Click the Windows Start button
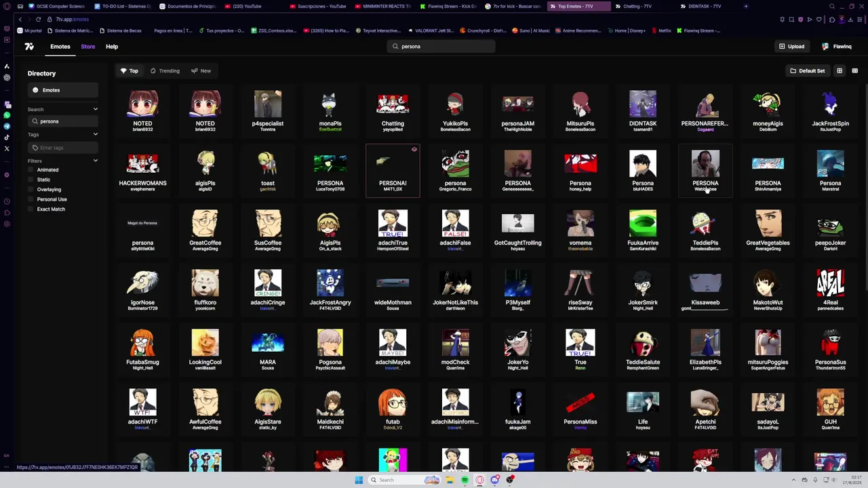 359,480
